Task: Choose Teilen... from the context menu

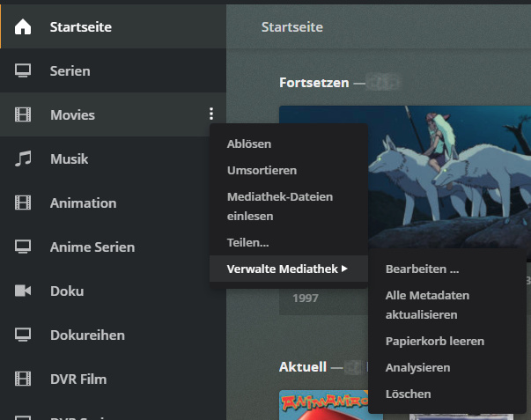Action: click(x=289, y=242)
